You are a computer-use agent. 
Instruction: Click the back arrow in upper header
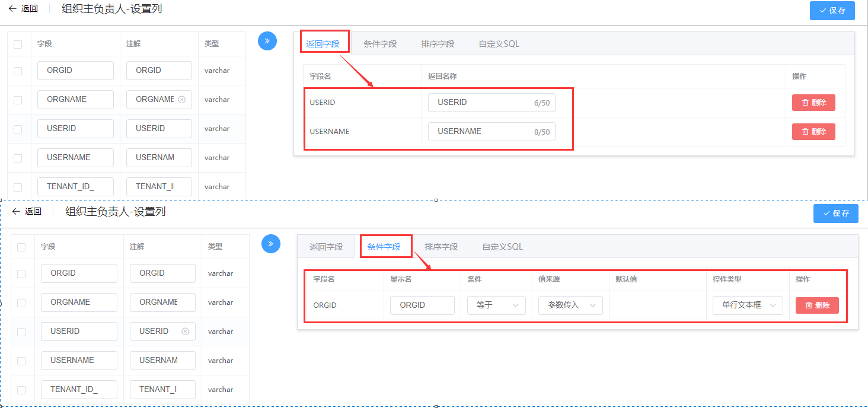[12, 9]
